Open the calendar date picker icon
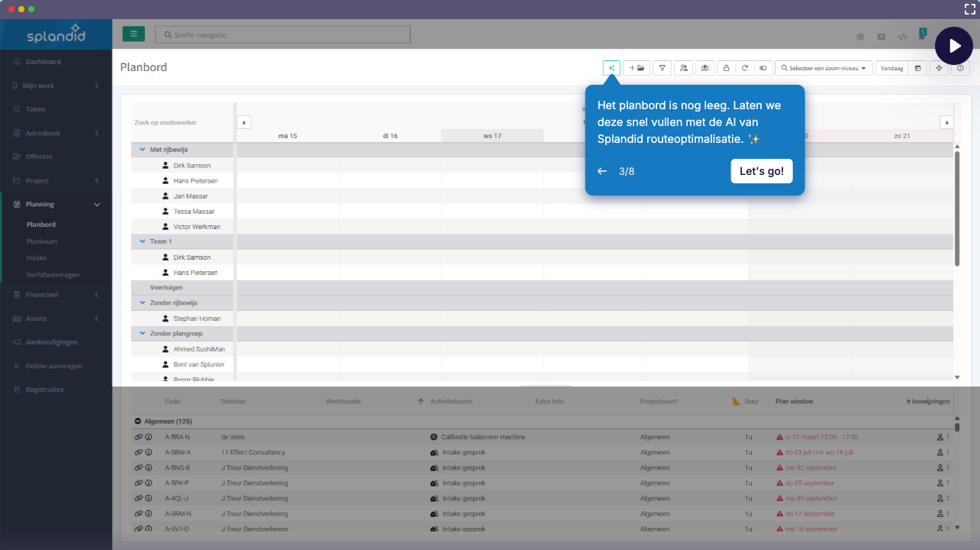980x550 pixels. coord(917,68)
